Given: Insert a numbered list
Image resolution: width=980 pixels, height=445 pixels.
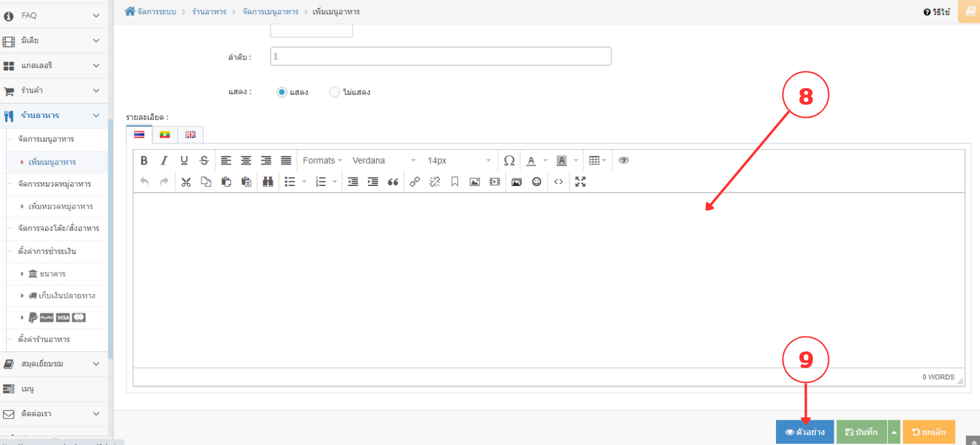Looking at the screenshot, I should (321, 182).
